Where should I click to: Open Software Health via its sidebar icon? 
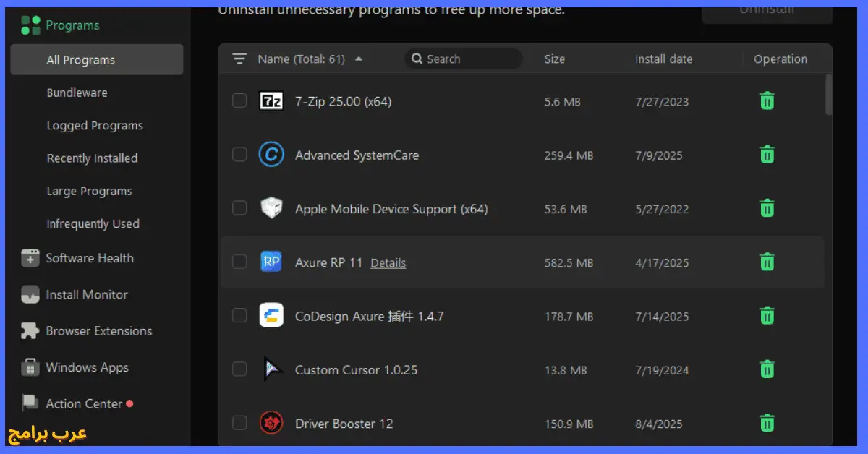[30, 258]
